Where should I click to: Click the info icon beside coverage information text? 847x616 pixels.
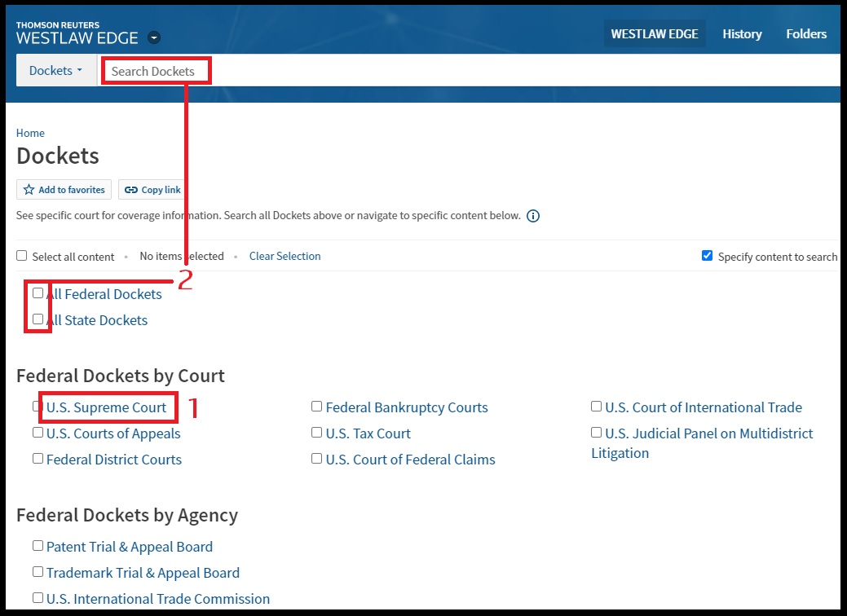pos(533,216)
